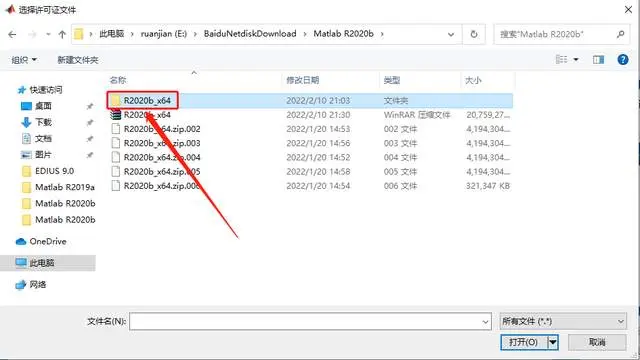
Task: Open 文档 folder in sidebar
Action: pos(36,139)
